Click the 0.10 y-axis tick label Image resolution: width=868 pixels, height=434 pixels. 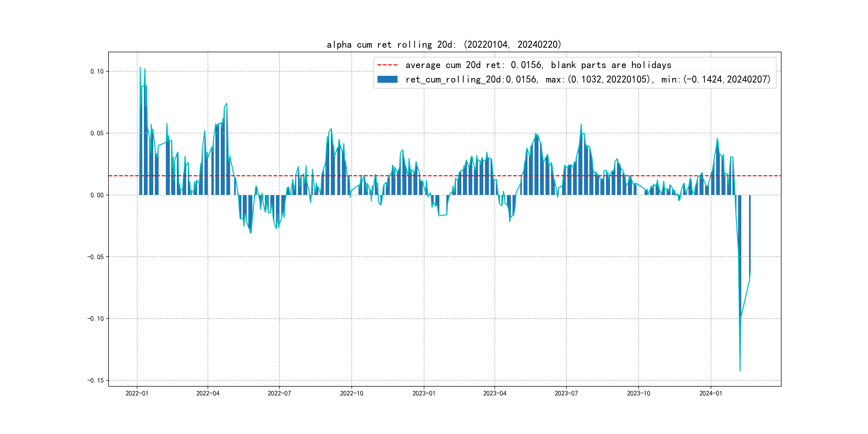click(97, 72)
